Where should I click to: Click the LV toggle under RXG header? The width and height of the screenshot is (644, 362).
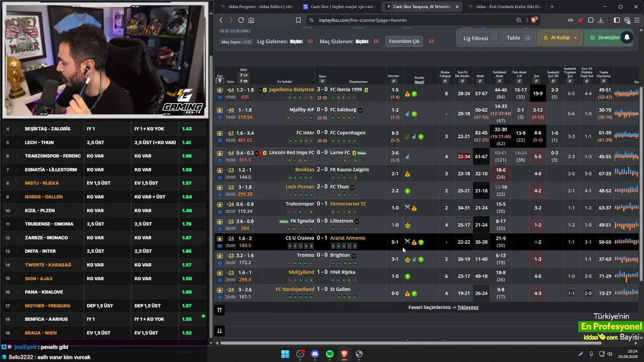coord(244,75)
